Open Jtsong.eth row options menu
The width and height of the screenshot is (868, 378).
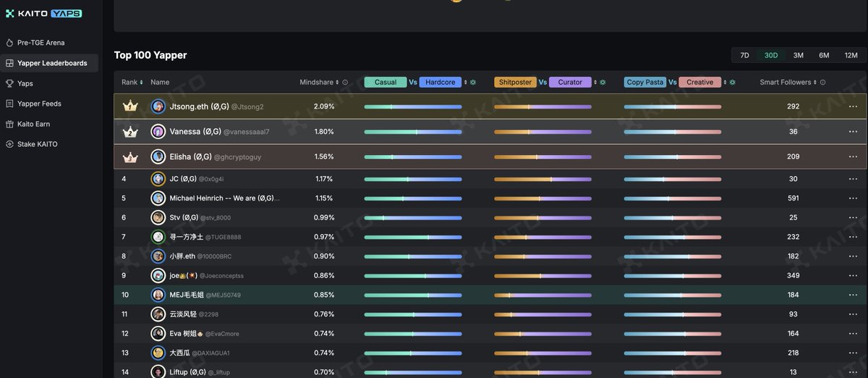(x=853, y=106)
